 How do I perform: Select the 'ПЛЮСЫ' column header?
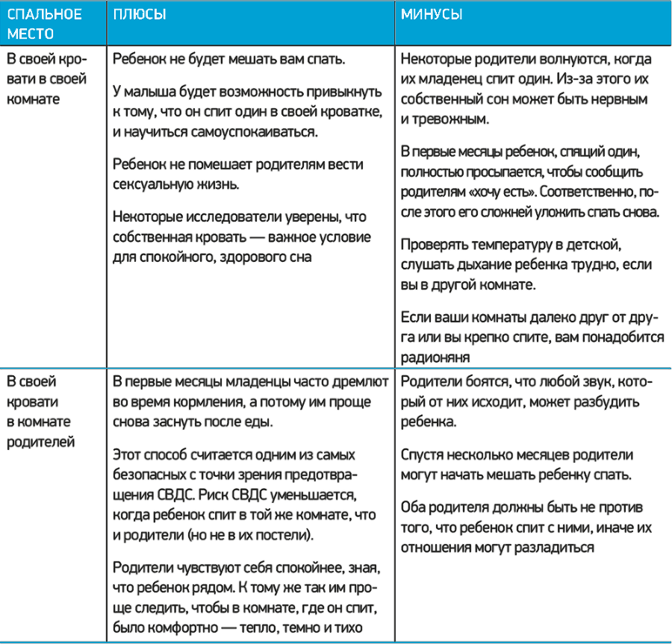139,16
